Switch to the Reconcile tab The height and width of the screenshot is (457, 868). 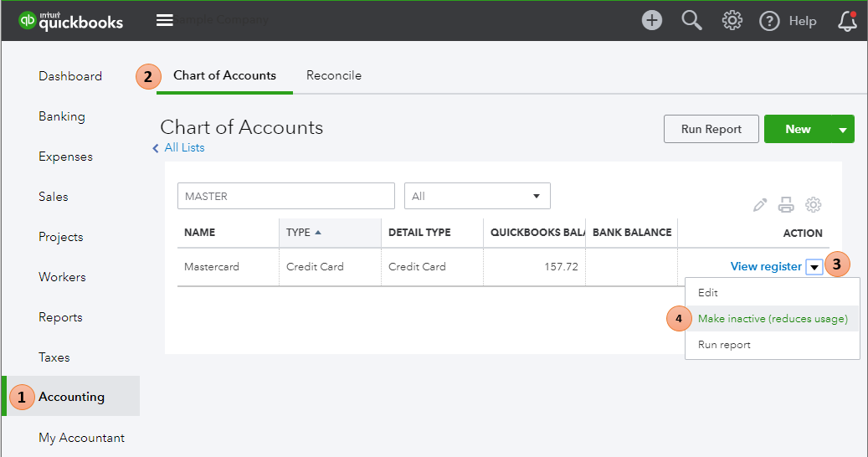pos(334,75)
